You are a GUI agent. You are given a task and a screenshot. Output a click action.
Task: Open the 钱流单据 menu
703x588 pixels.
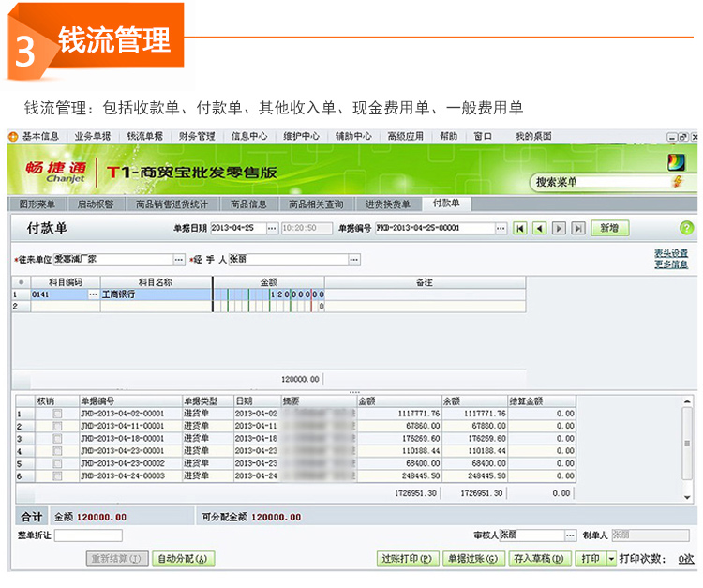pos(144,136)
